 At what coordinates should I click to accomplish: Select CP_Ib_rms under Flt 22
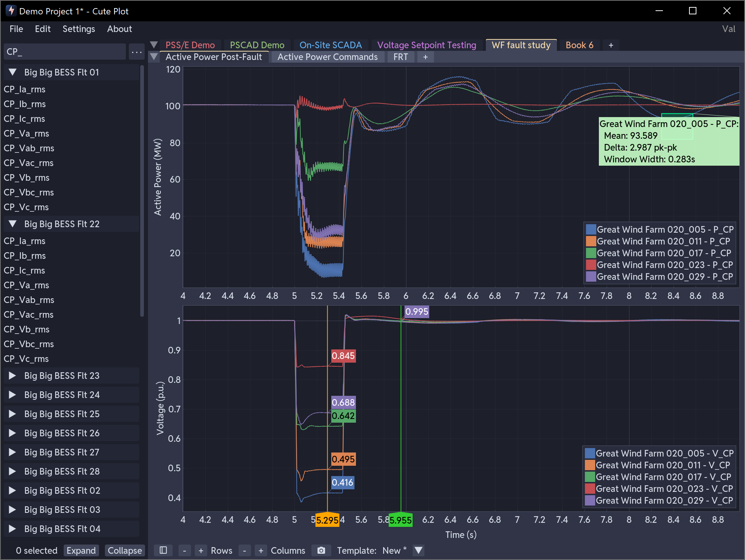pyautogui.click(x=25, y=256)
